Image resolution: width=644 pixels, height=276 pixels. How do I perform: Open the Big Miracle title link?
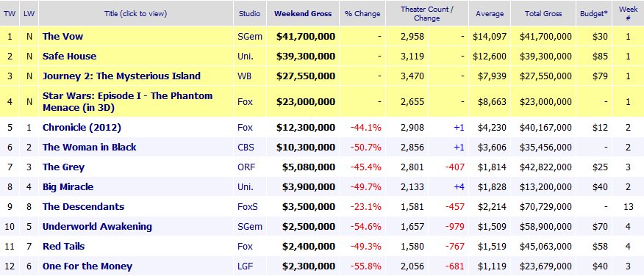(x=68, y=186)
